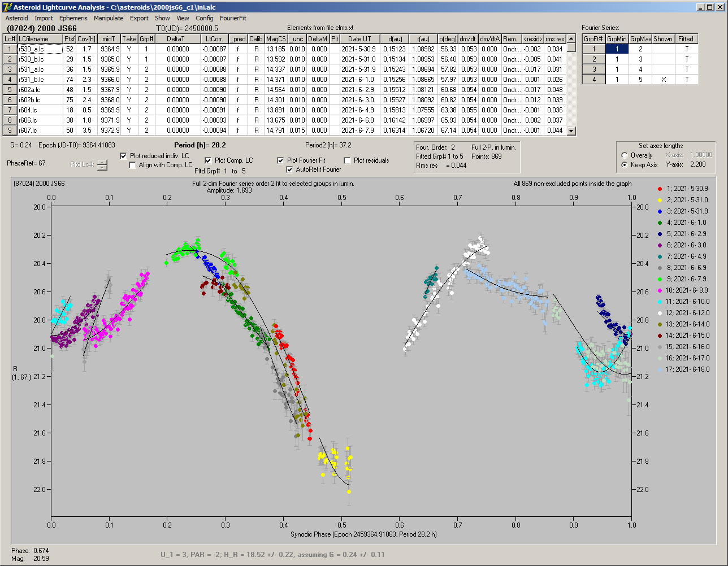Open the FourierFit menu
Image resolution: width=728 pixels, height=566 pixels.
(x=233, y=18)
